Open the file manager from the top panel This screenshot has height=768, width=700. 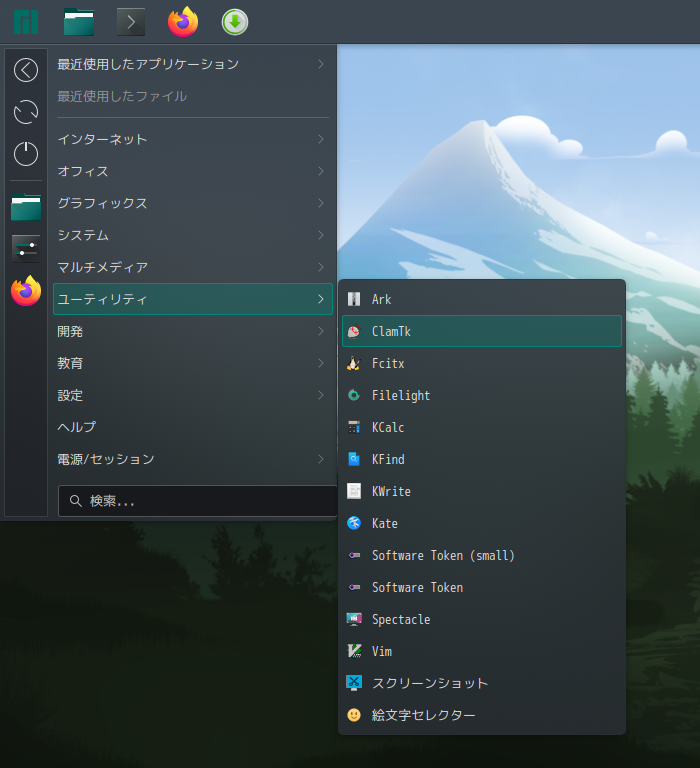[x=79, y=22]
